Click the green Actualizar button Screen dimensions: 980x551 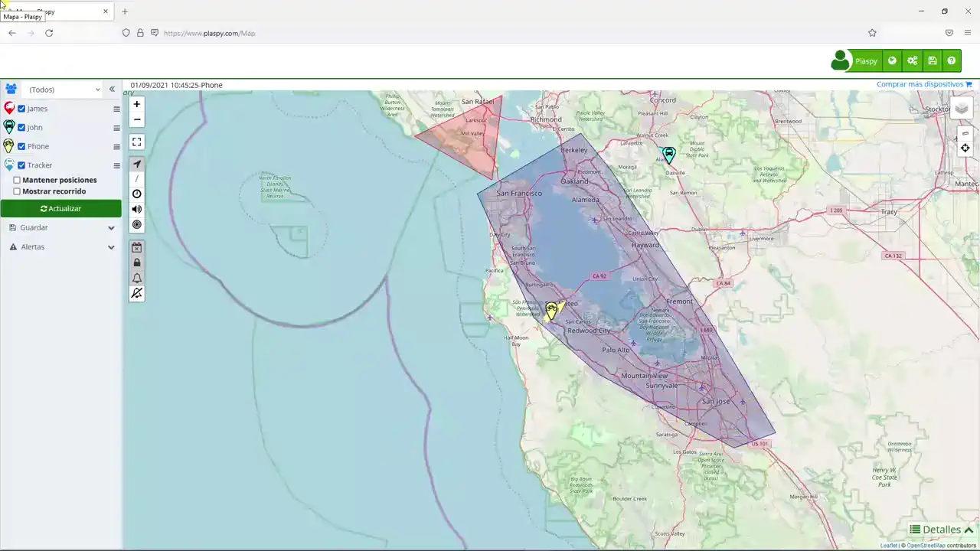click(x=61, y=208)
